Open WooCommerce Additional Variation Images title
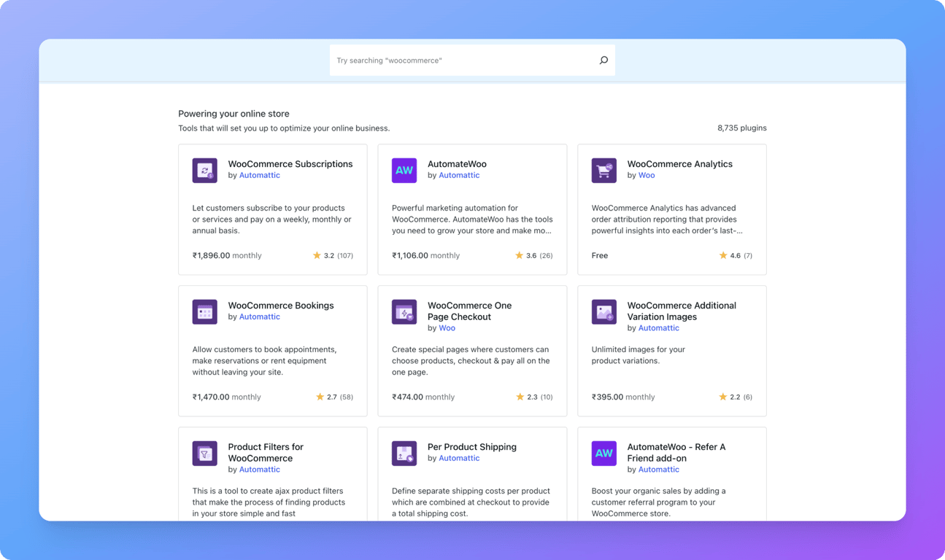Image resolution: width=945 pixels, height=560 pixels. click(x=682, y=311)
